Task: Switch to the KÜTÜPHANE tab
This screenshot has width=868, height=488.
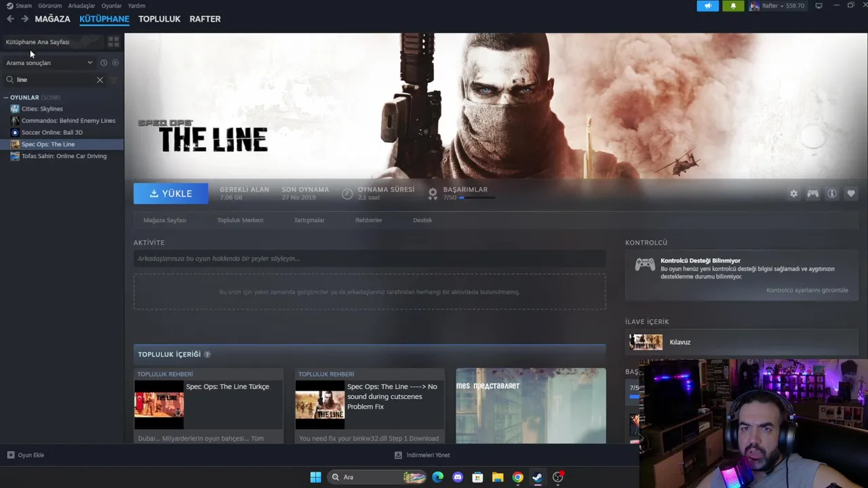Action: [x=104, y=19]
